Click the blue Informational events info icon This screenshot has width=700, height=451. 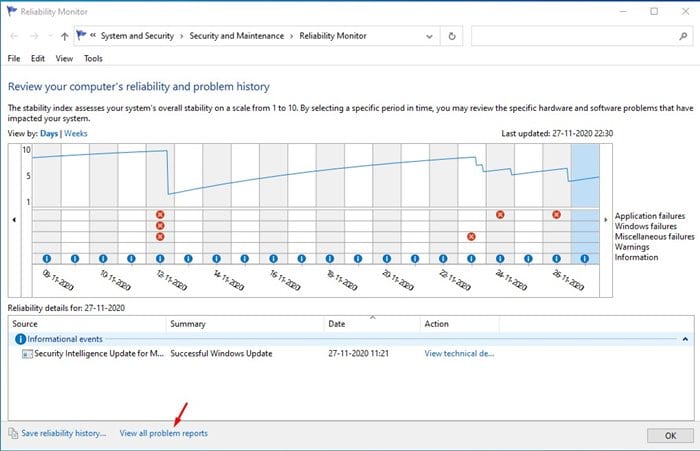tap(20, 339)
